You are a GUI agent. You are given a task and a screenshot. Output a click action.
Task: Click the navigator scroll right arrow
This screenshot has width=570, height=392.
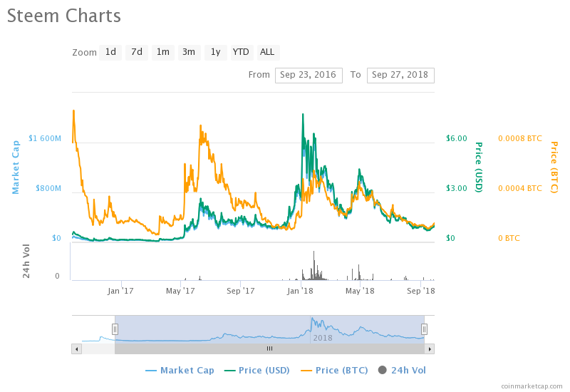pyautogui.click(x=430, y=349)
